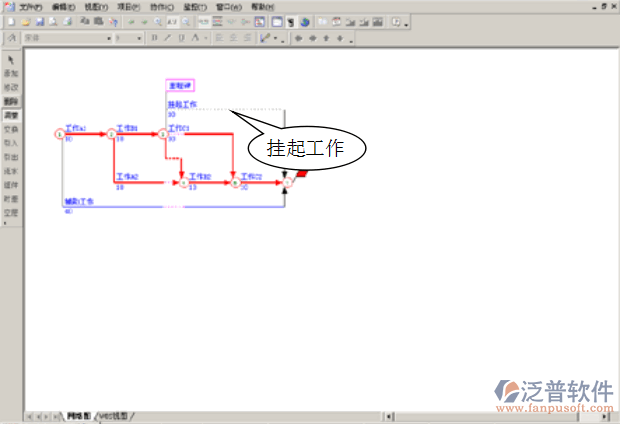The image size is (624, 424).
Task: Open the 文件 (File) menu
Action: [x=31, y=6]
